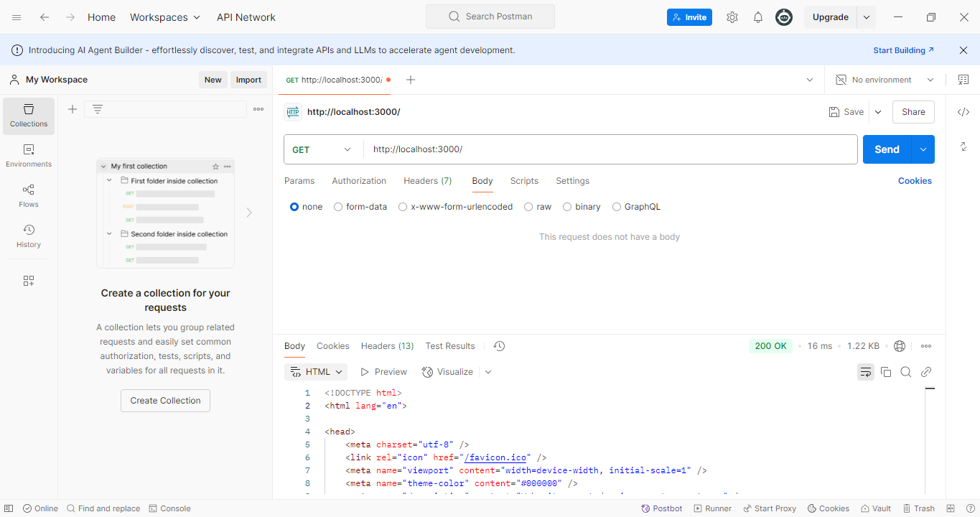This screenshot has height=517, width=980.
Task: Click the Invite button
Action: tap(689, 17)
